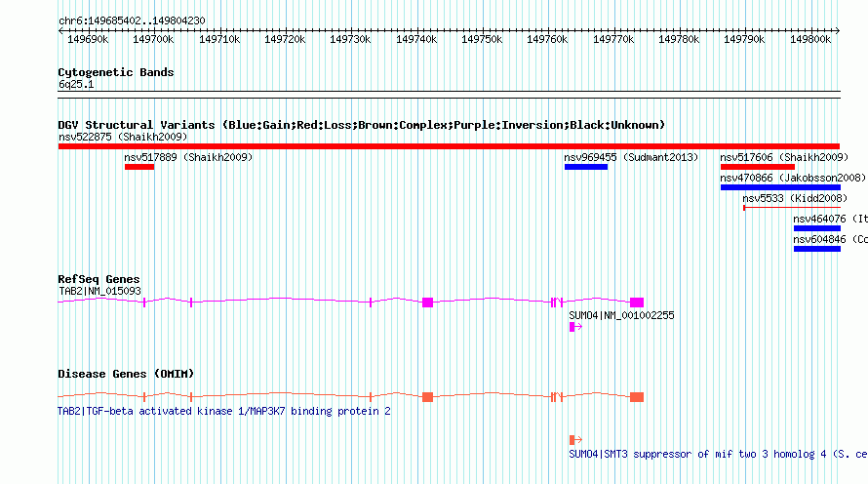
Task: Open the SUMO4|SMT3 suppressor of mif link
Action: pos(718,454)
